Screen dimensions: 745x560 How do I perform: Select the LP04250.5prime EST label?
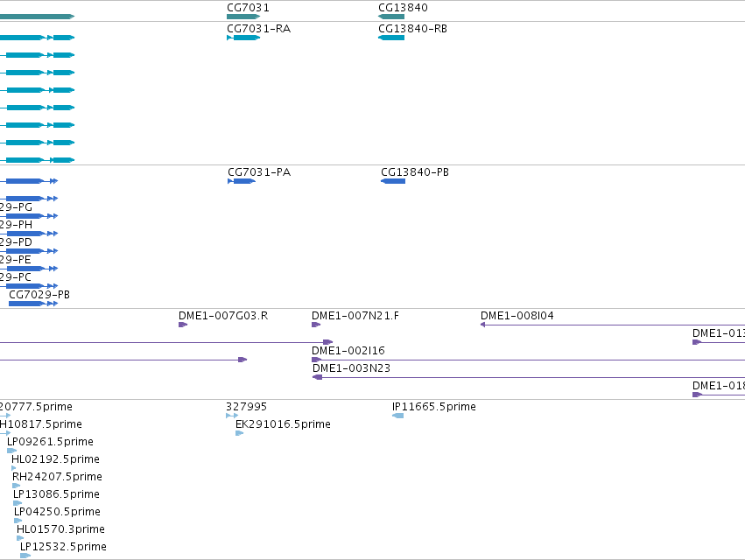pos(57,512)
